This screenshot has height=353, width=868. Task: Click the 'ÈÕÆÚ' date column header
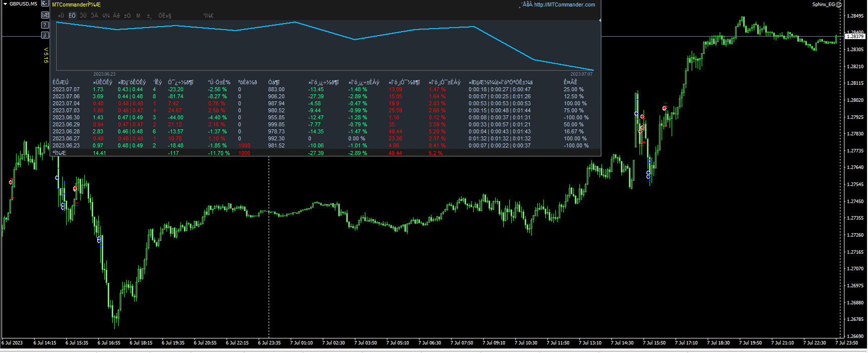61,82
